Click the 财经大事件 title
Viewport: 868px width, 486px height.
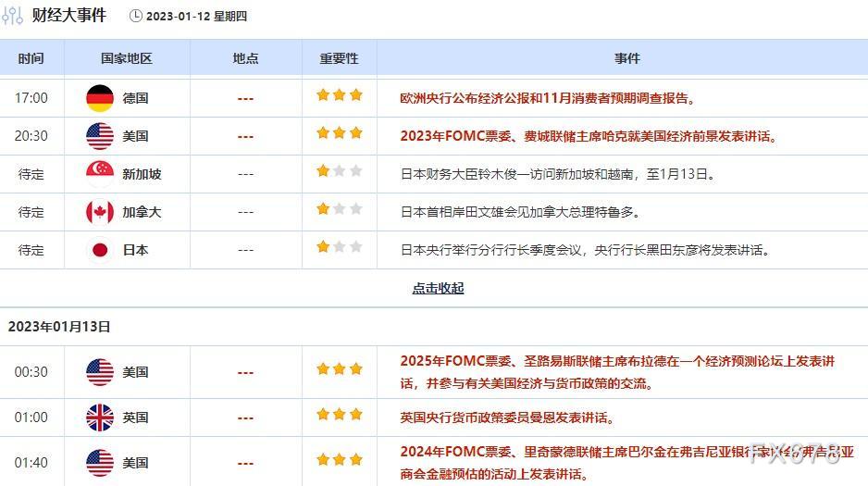click(68, 16)
